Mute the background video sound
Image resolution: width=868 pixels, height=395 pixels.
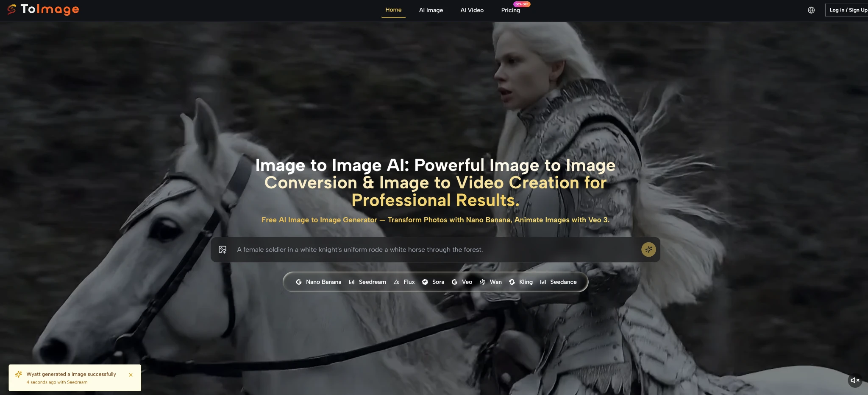855,380
